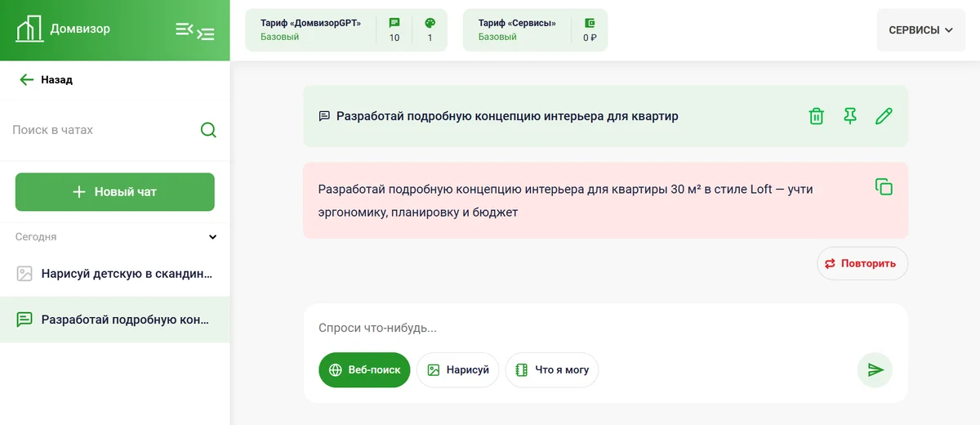Screen dimensions: 980x425
Task: Click the Домвизор building logo icon
Action: pyautogui.click(x=29, y=29)
